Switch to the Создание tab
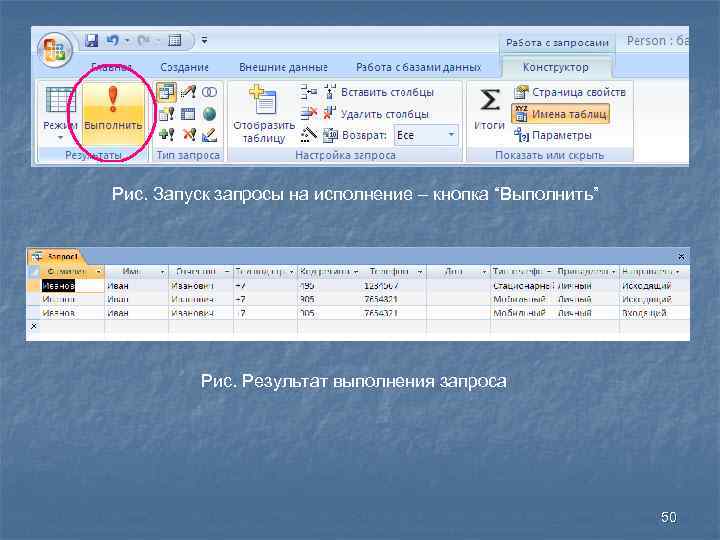 (x=185, y=68)
